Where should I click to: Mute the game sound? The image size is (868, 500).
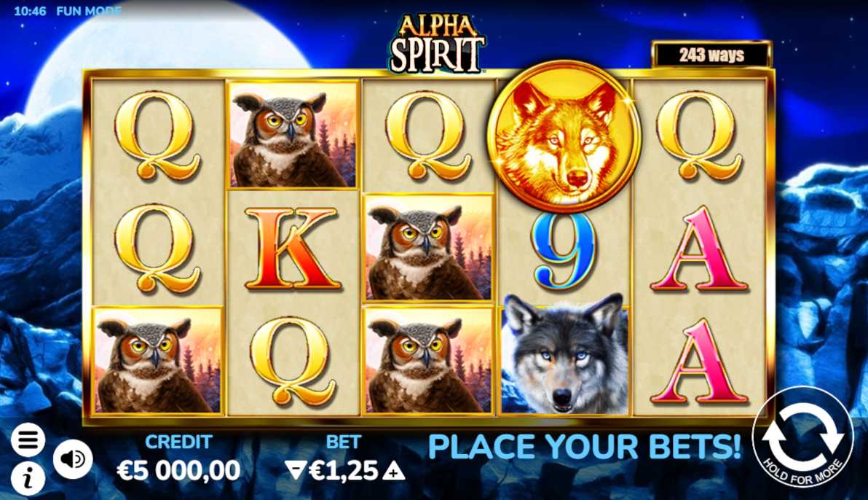(x=73, y=459)
